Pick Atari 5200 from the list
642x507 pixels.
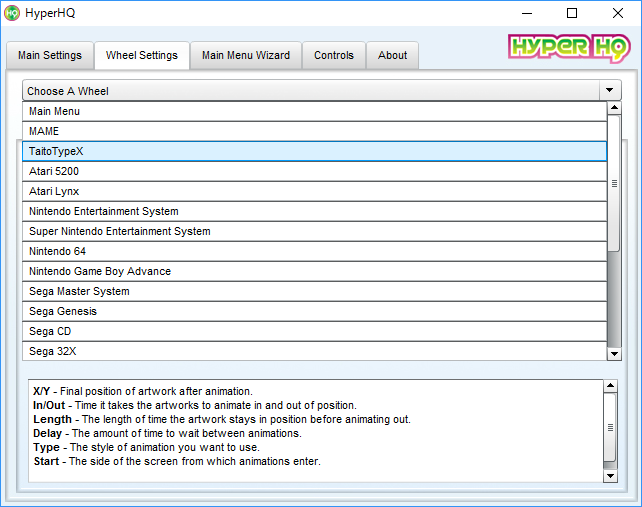point(314,172)
